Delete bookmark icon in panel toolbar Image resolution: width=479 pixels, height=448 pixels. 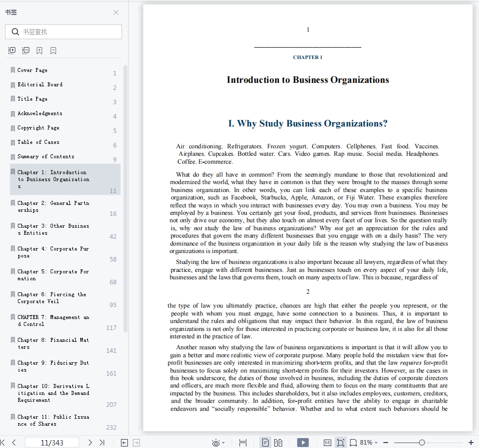53,51
